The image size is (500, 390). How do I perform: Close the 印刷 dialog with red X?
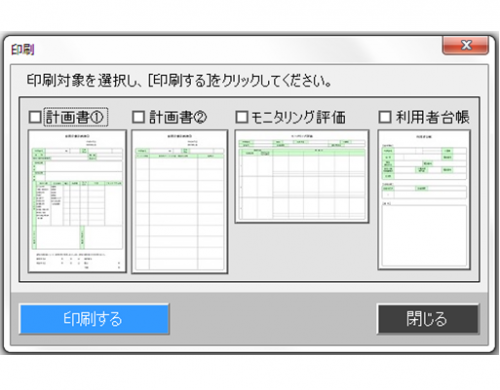465,45
